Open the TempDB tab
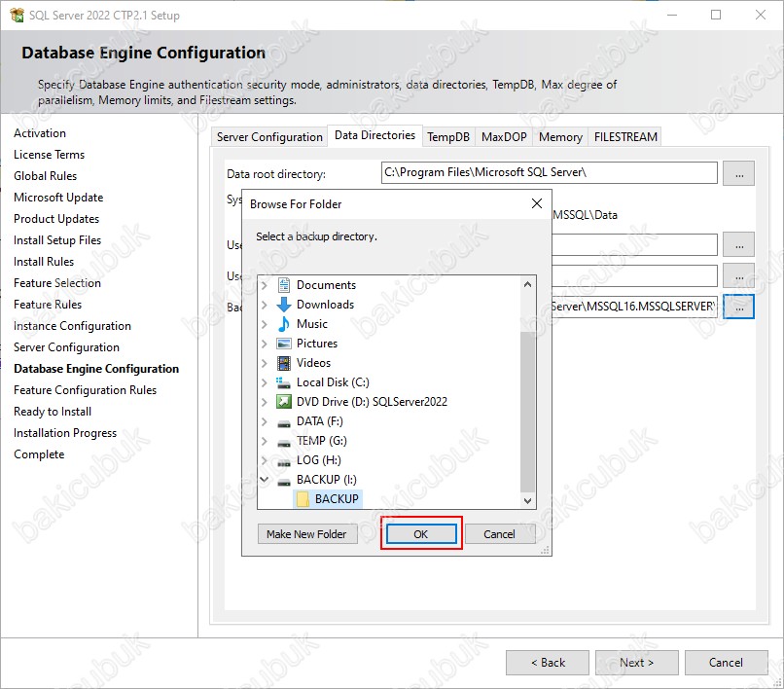The image size is (784, 689). [448, 137]
